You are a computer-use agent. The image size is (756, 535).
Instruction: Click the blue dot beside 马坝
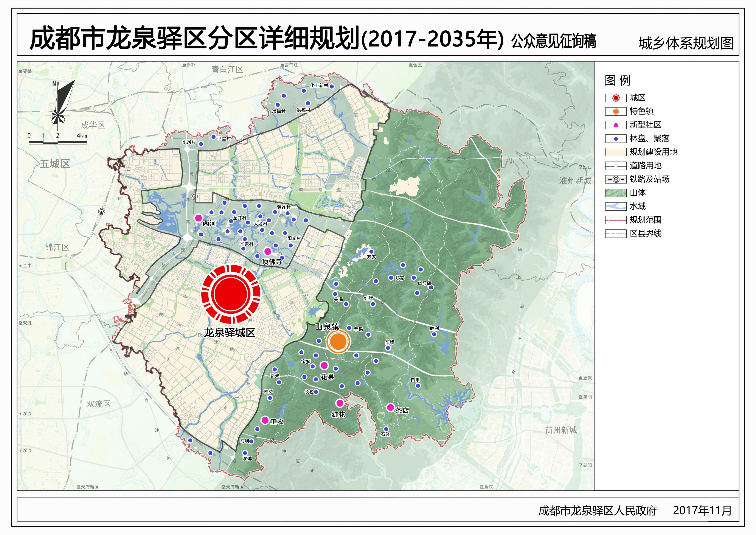[x=251, y=442]
